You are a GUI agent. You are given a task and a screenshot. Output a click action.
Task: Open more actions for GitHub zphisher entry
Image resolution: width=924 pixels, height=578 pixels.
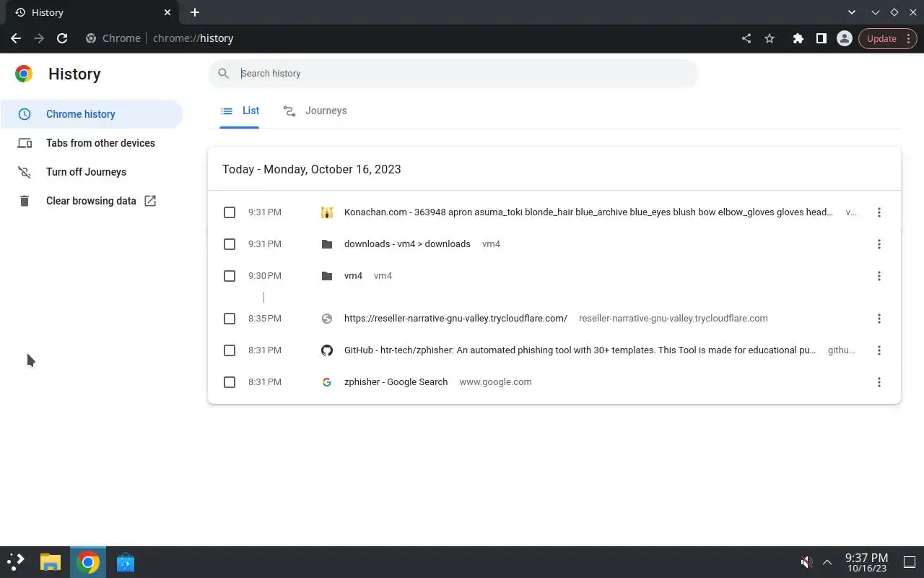tap(879, 350)
